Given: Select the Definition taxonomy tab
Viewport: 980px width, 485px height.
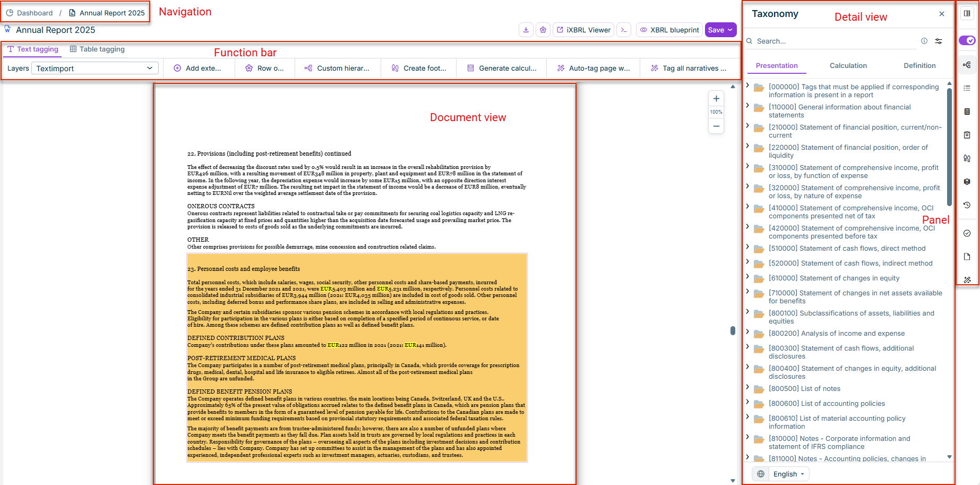Looking at the screenshot, I should click(919, 65).
